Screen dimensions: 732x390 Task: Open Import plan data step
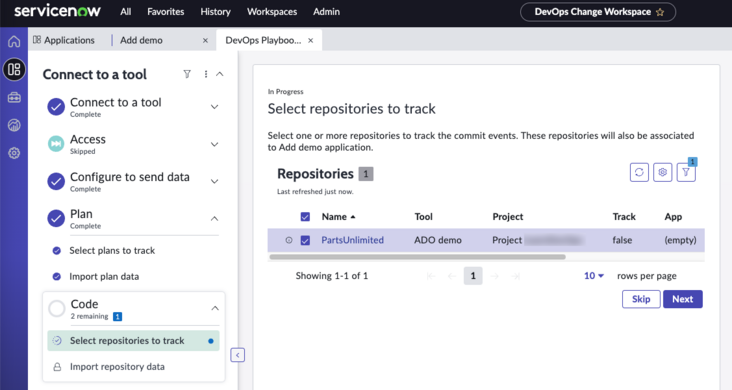[x=104, y=277]
